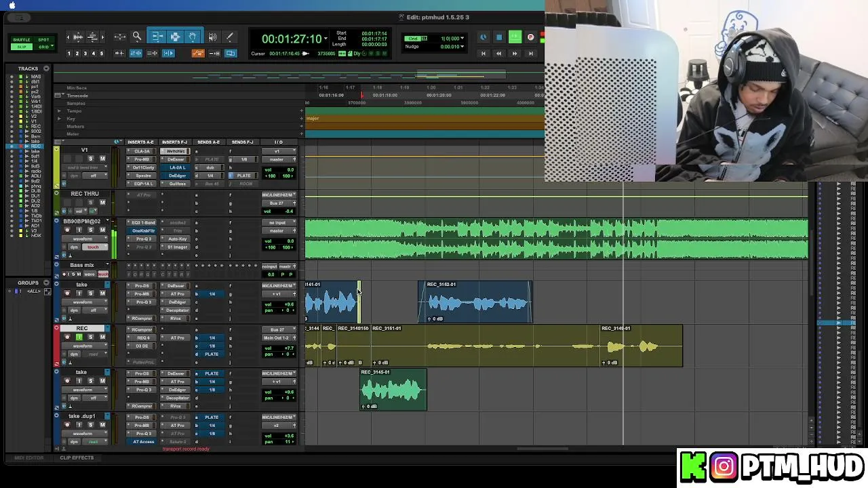This screenshot has width=868, height=488.
Task: Click the horizontal zoom arrows icon
Action: [120, 37]
